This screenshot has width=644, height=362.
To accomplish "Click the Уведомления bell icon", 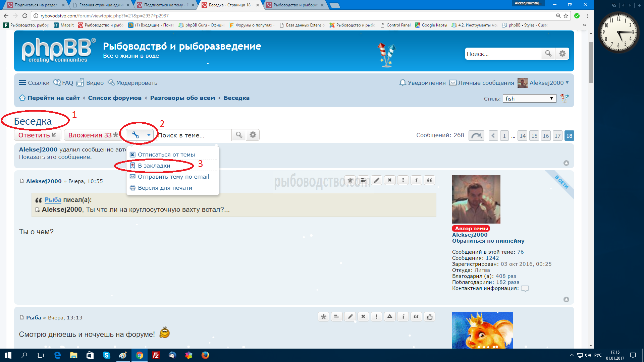I will tap(402, 82).
